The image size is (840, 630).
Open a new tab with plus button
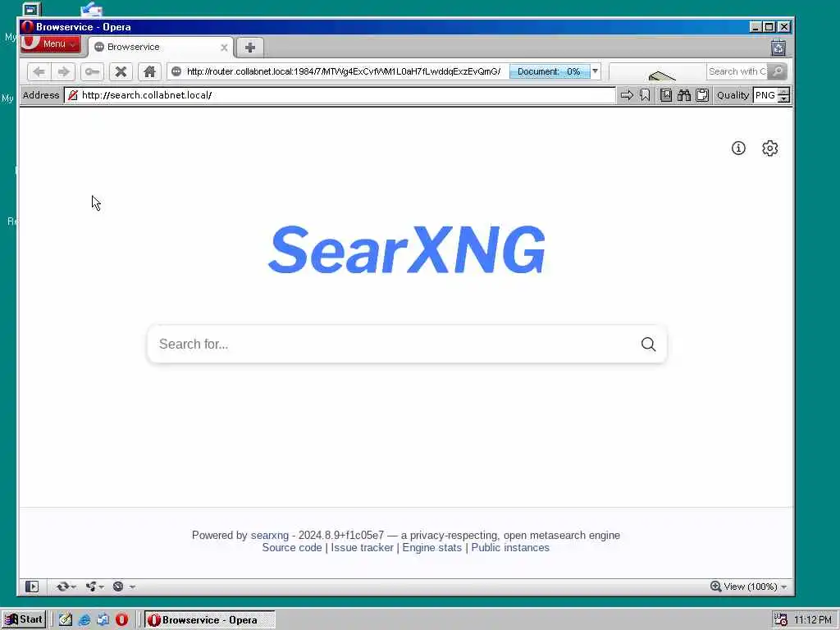pyautogui.click(x=249, y=48)
